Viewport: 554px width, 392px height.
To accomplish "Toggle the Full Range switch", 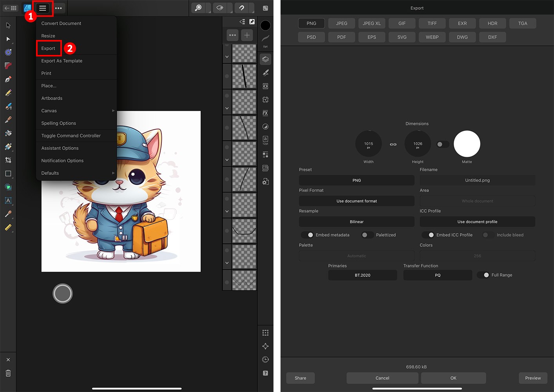I will coord(484,275).
